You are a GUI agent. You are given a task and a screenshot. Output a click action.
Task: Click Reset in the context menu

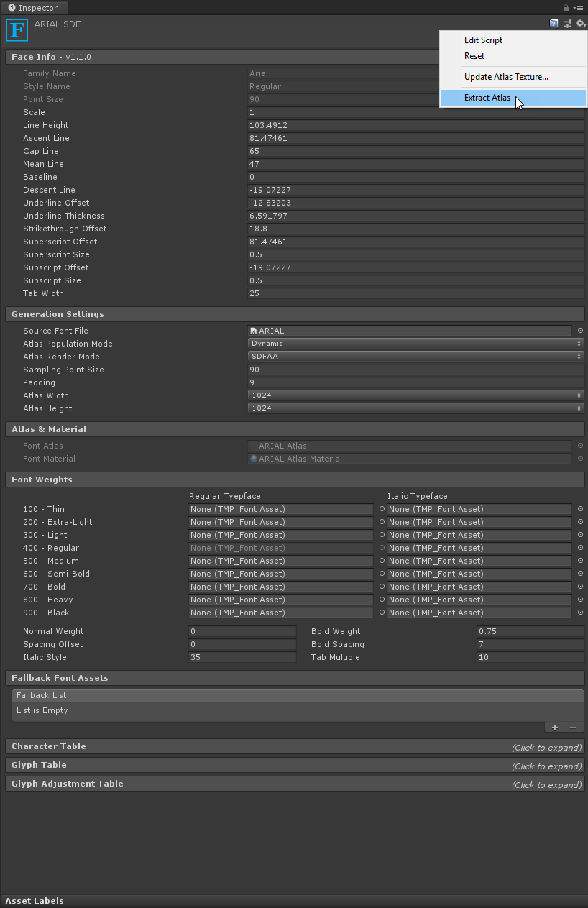(474, 55)
